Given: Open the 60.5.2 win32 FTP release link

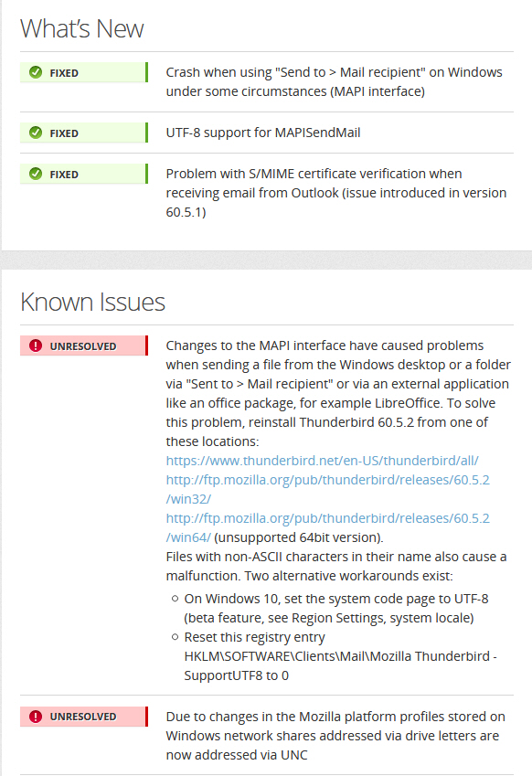Looking at the screenshot, I should pyautogui.click(x=327, y=489).
